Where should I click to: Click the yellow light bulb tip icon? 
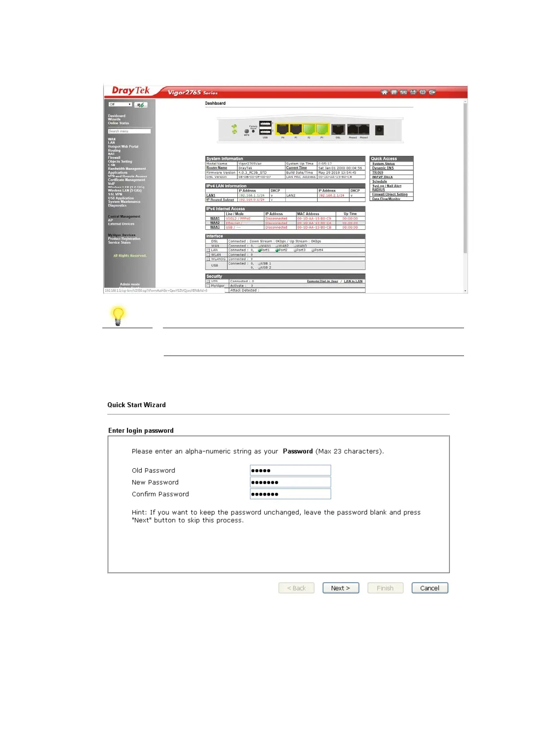118,316
